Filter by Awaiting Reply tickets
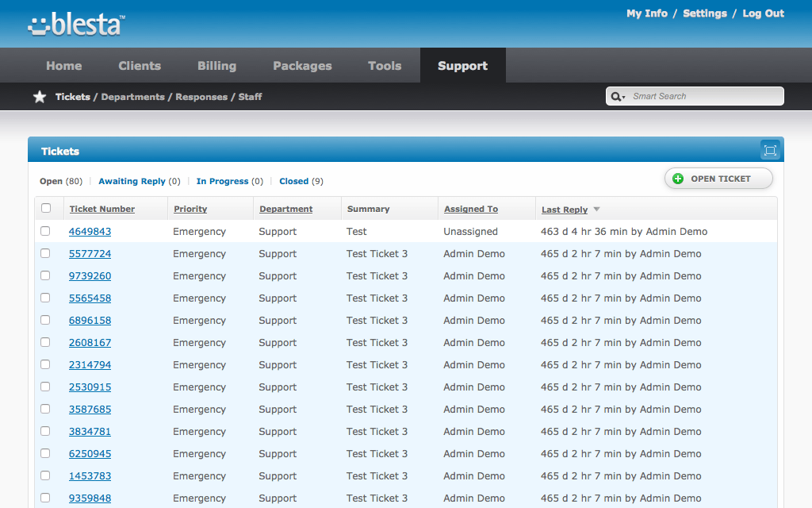 132,181
